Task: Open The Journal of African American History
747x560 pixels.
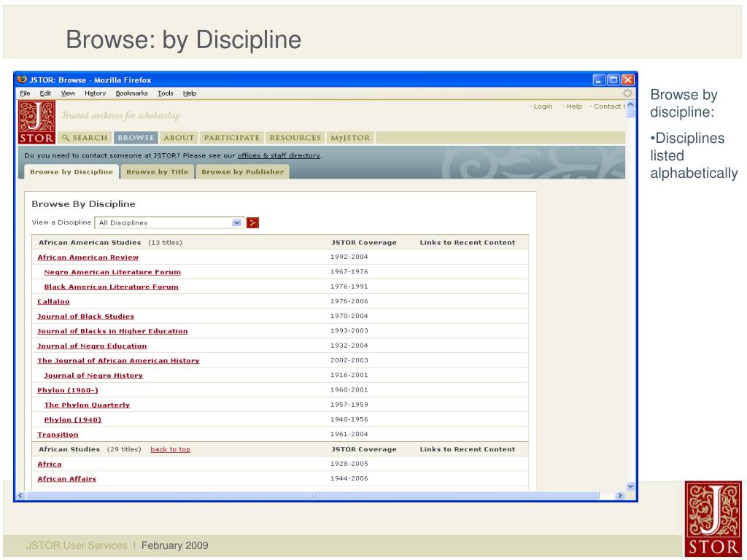Action: tap(118, 360)
